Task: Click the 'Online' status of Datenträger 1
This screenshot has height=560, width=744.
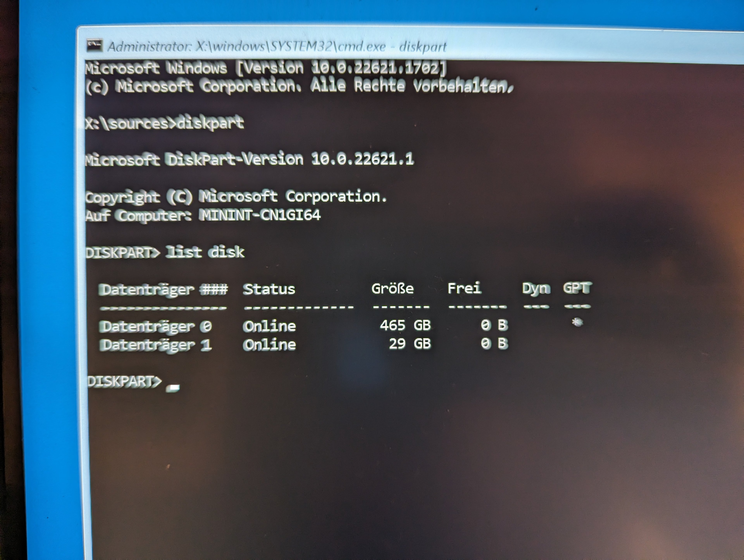Action: pyautogui.click(x=269, y=344)
